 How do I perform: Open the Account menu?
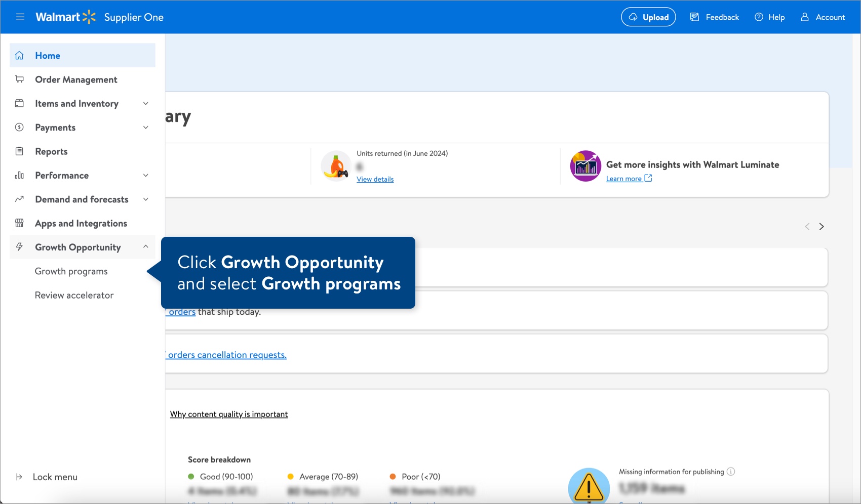(823, 17)
